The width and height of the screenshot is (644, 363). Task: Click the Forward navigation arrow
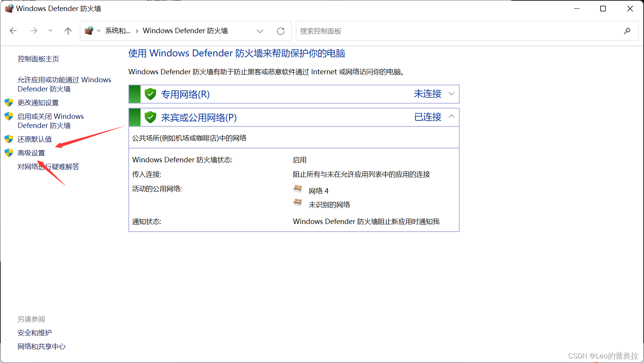(34, 31)
